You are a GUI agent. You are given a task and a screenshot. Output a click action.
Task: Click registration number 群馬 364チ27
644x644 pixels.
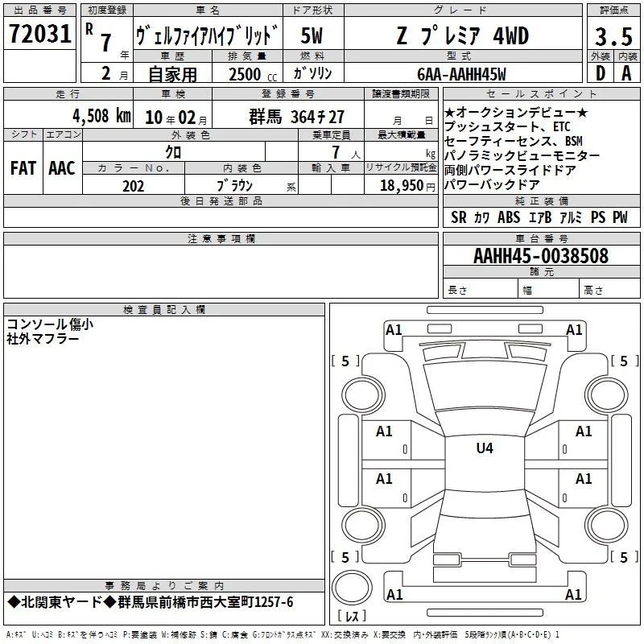[x=296, y=117]
